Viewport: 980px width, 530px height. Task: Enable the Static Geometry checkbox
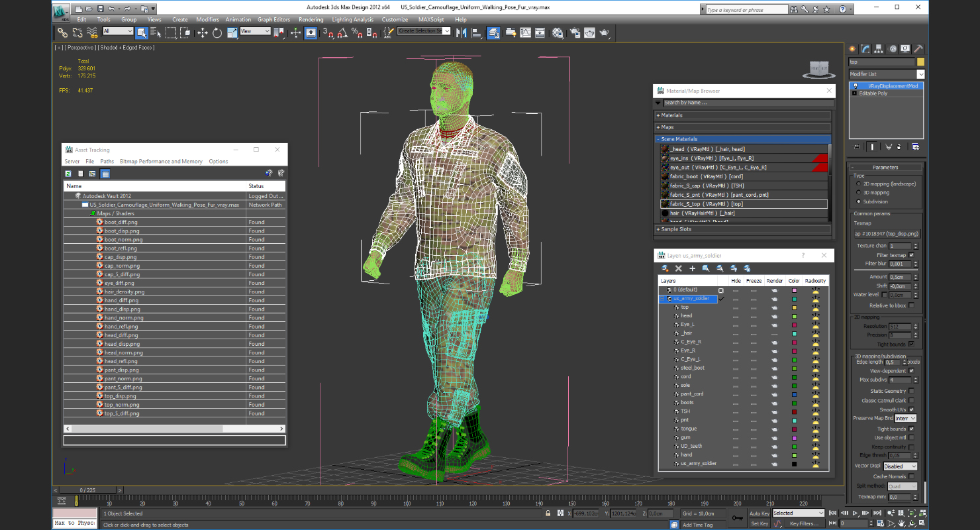click(912, 391)
